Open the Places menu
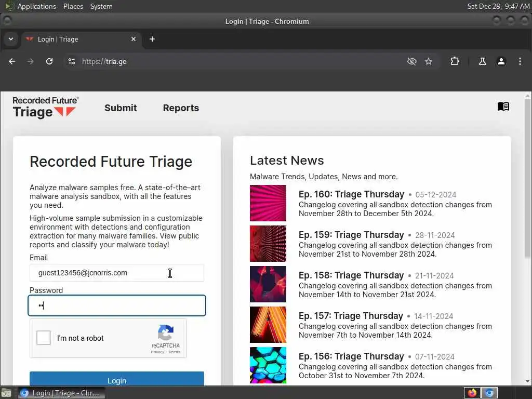The width and height of the screenshot is (532, 399). point(73,6)
